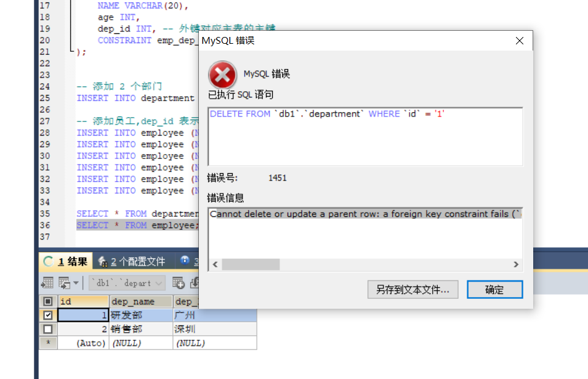Select the cell 研发部
Viewport: 588px width, 379px height.
(141, 315)
